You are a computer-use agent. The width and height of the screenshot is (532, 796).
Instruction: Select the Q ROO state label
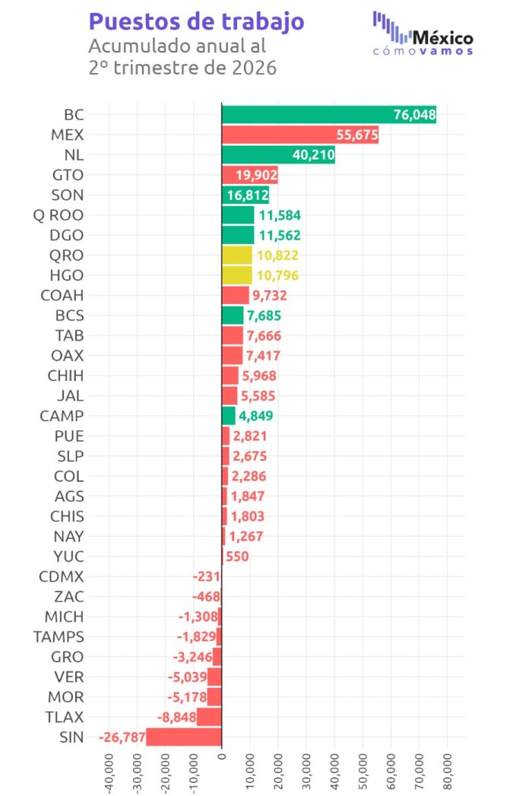coord(59,215)
